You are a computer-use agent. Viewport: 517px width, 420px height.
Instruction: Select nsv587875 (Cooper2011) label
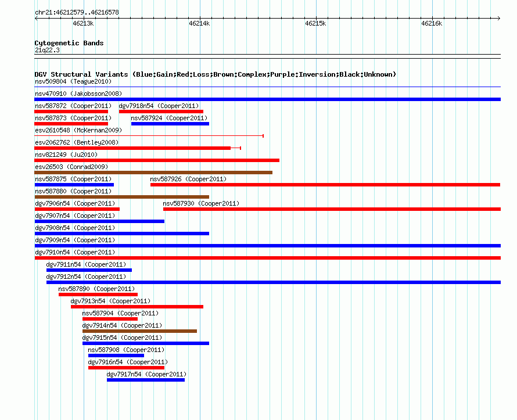coord(73,179)
